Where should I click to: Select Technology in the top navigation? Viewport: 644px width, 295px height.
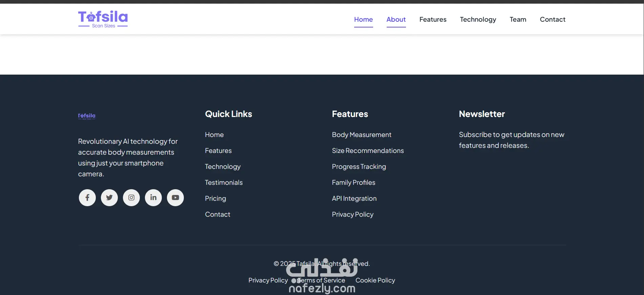tap(478, 19)
